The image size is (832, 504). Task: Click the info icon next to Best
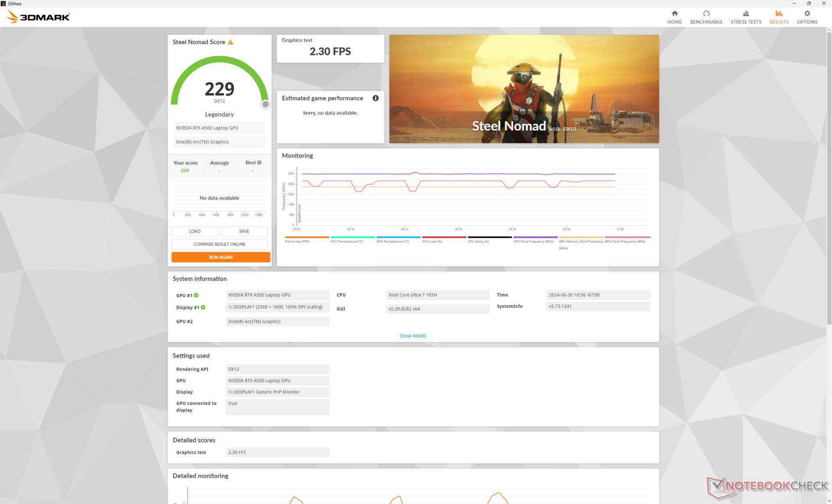coord(259,163)
